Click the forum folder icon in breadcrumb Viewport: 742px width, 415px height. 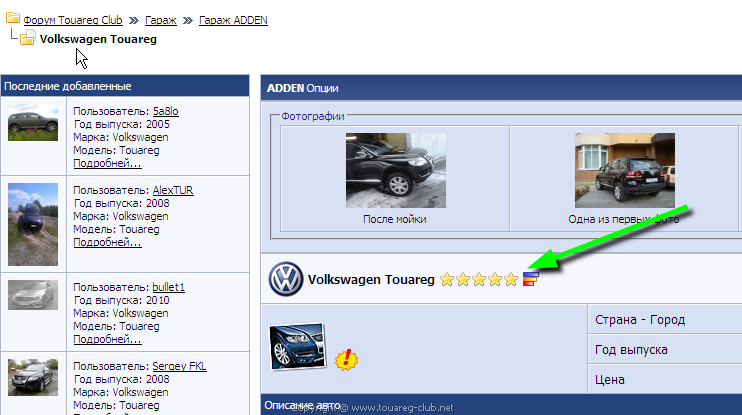pos(13,18)
